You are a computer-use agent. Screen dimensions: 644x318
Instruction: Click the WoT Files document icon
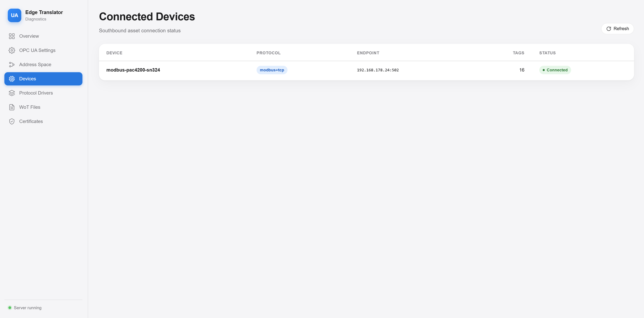[x=12, y=107]
